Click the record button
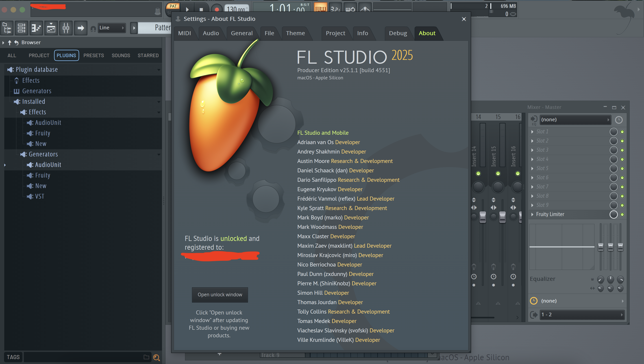 click(217, 9)
